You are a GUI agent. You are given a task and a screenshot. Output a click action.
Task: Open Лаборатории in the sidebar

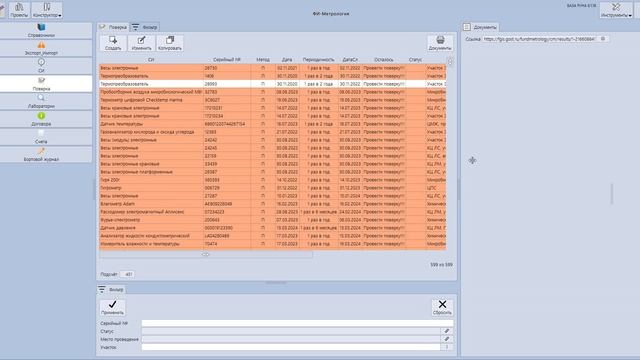coord(41,101)
